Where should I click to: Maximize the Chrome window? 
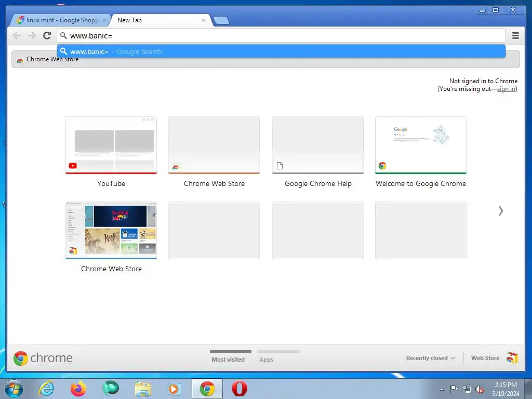pos(495,10)
